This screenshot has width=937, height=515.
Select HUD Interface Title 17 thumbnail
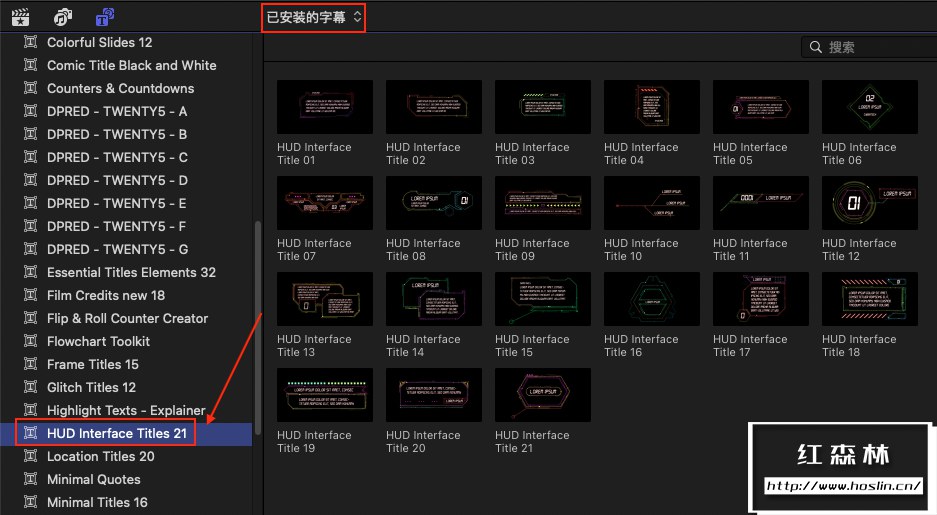(x=761, y=299)
